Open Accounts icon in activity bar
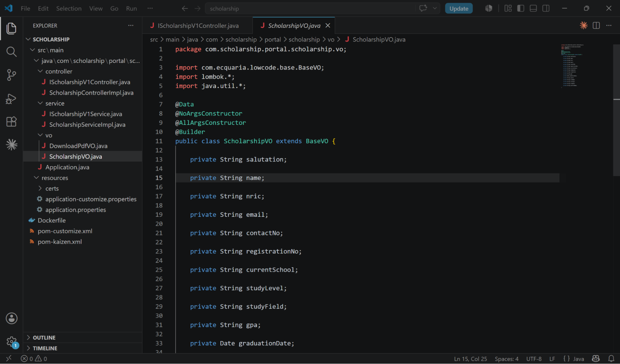This screenshot has width=620, height=364. point(11,318)
